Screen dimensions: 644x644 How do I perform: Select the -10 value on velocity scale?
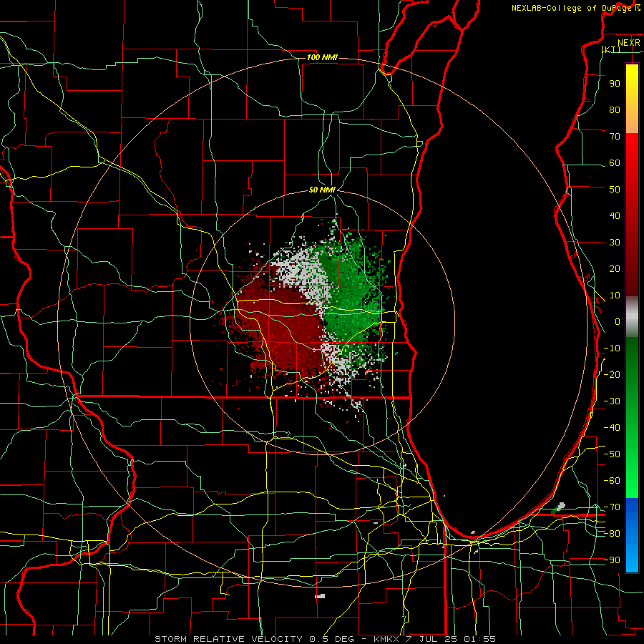coord(612,348)
